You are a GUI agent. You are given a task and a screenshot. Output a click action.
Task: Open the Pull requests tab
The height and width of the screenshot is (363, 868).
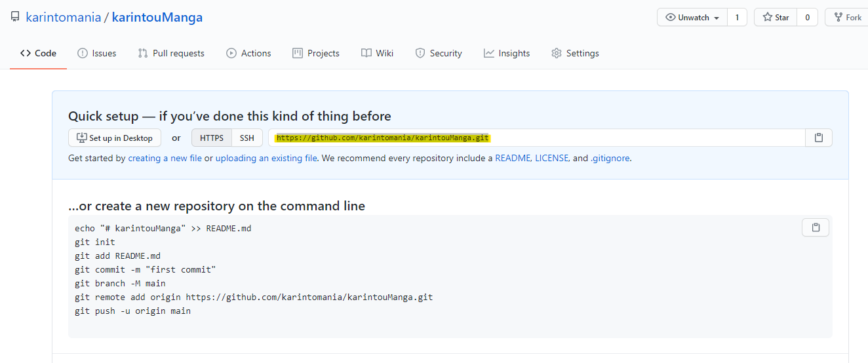pos(171,53)
